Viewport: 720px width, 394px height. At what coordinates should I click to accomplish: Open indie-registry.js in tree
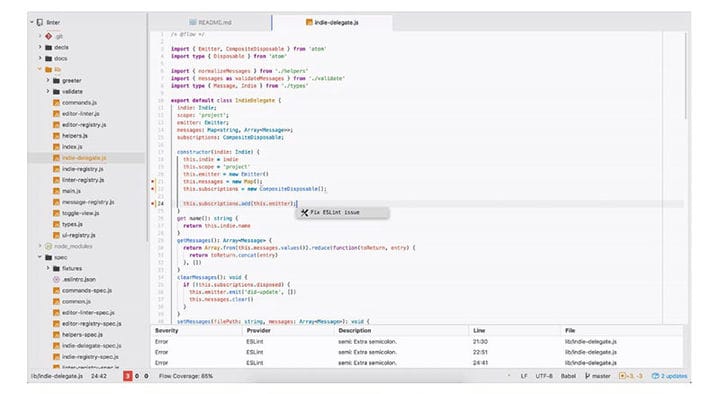coord(83,169)
